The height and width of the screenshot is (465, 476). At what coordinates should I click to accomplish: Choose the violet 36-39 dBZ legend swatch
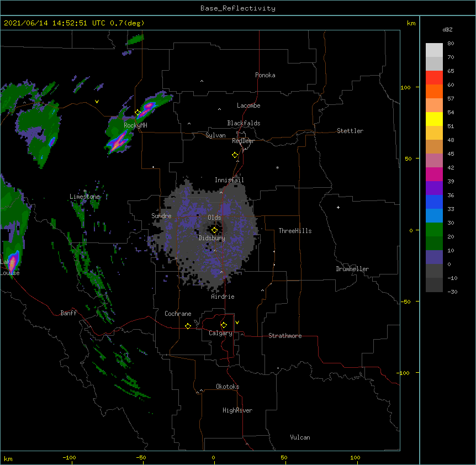click(x=434, y=188)
